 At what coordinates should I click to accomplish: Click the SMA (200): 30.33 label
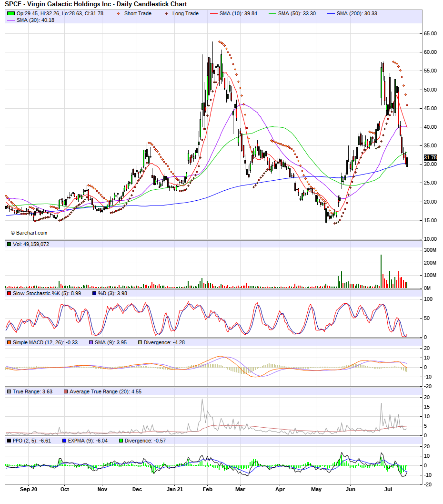(x=357, y=13)
